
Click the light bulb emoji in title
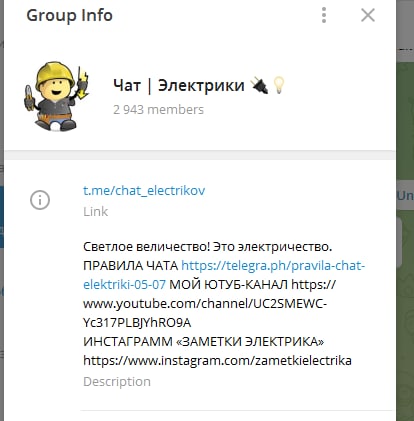[279, 85]
